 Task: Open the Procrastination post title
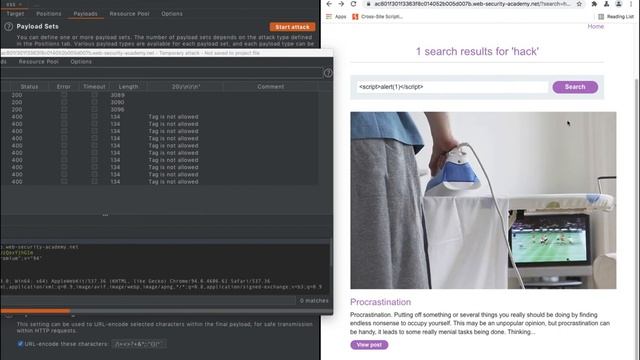click(x=380, y=302)
